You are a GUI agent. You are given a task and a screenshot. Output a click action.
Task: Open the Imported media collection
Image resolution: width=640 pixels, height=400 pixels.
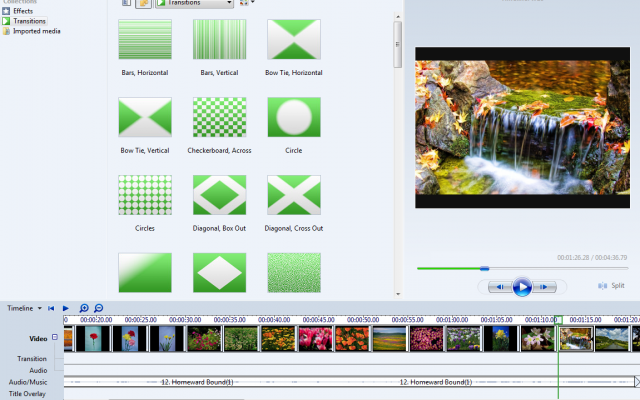[32, 31]
